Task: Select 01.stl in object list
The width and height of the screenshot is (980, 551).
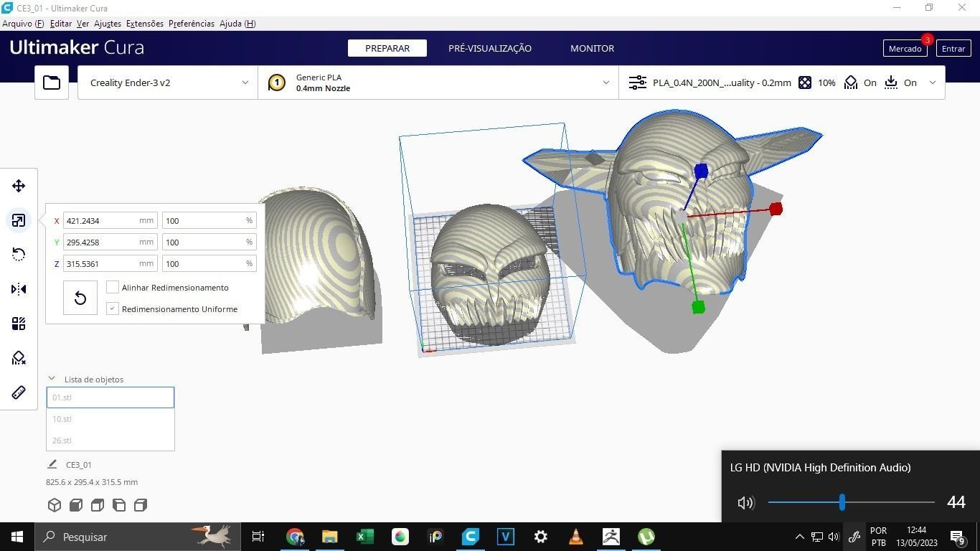Action: (x=110, y=397)
